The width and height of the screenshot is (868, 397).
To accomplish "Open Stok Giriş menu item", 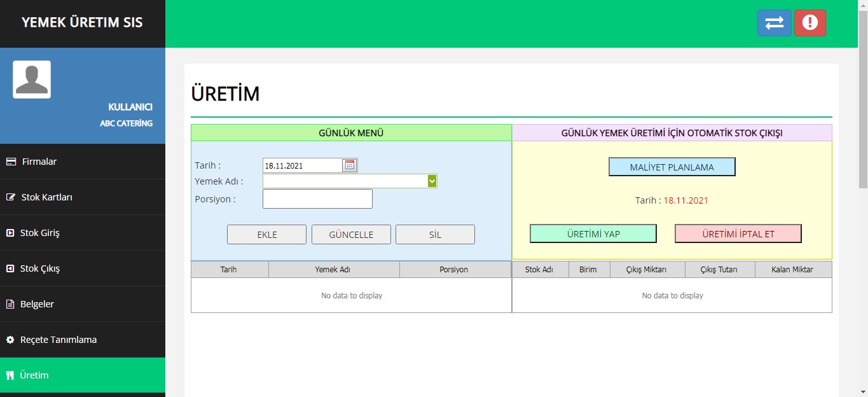I will click(39, 233).
